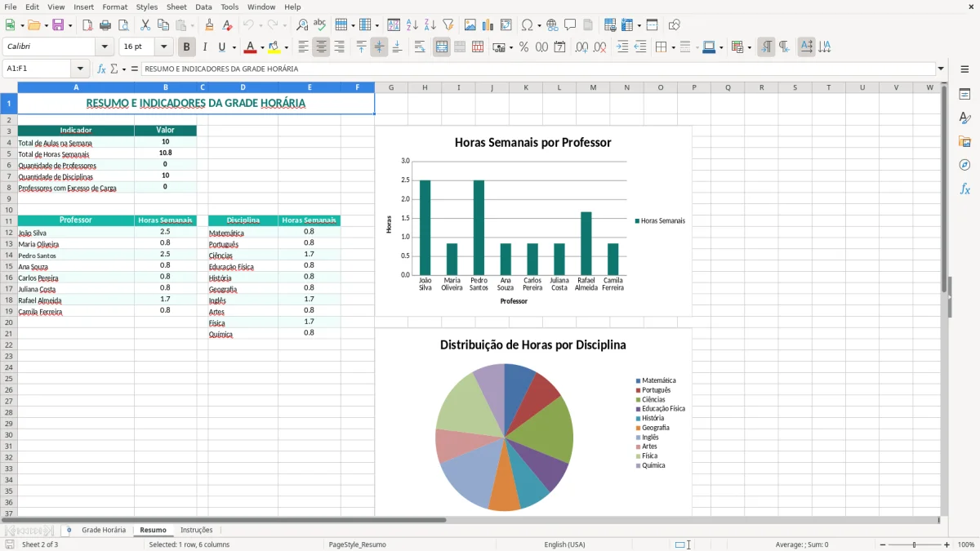Click the Copy icon
The image size is (980, 551).
pyautogui.click(x=163, y=25)
